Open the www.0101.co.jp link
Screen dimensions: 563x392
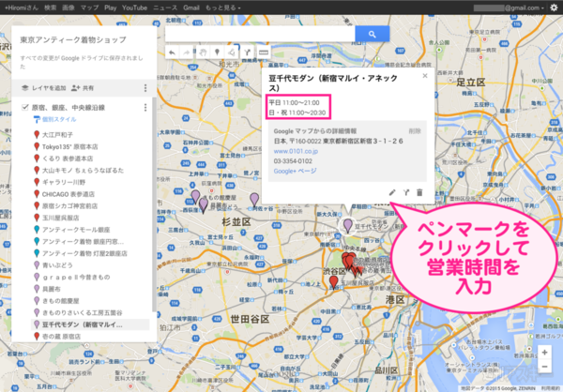[x=296, y=151]
